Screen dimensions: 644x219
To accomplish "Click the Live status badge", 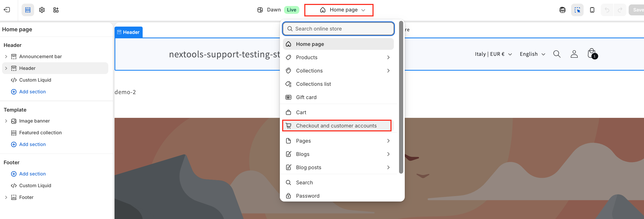I will (292, 10).
